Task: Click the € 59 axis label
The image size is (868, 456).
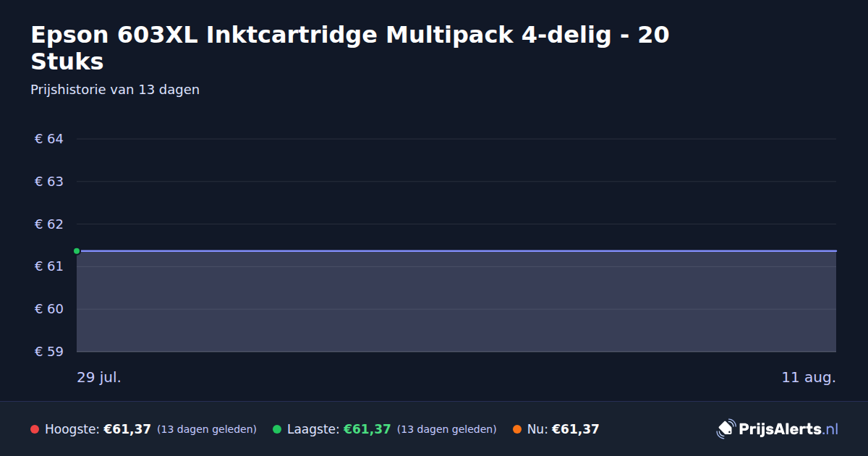Action: pyautogui.click(x=49, y=352)
